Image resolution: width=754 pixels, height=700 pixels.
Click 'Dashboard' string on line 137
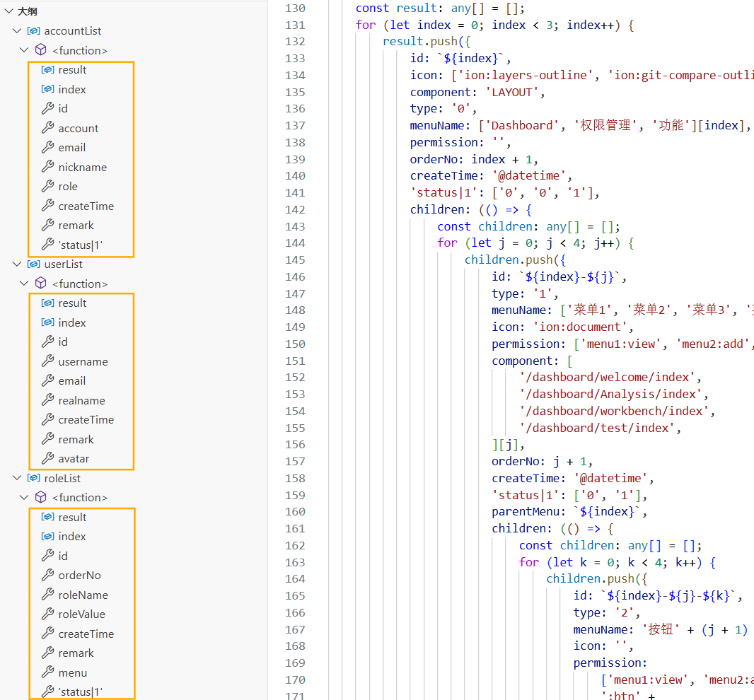click(x=522, y=125)
